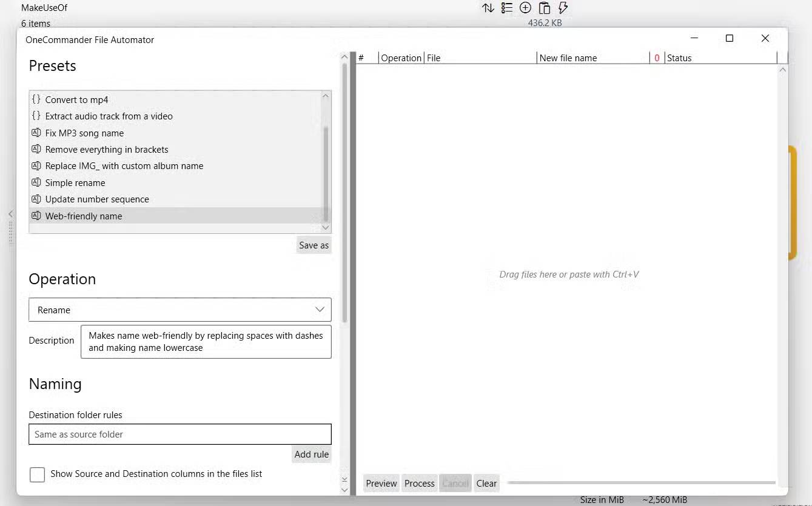The width and height of the screenshot is (812, 506).
Task: Open the list view options icon in the background toolbar
Action: [x=507, y=8]
